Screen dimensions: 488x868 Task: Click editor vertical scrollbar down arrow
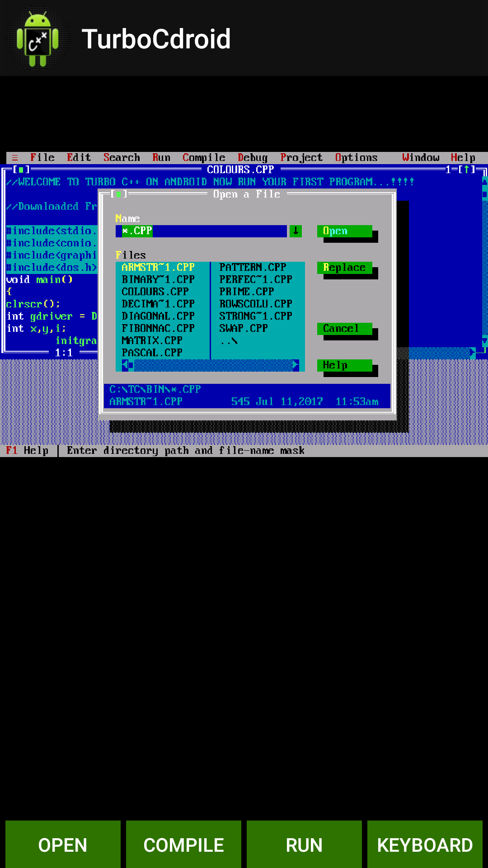pos(485,341)
